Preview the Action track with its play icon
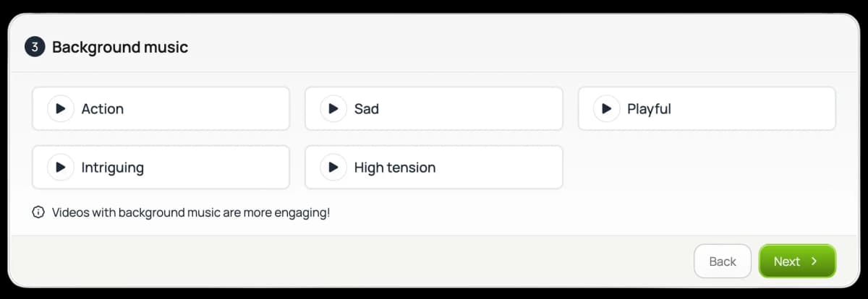This screenshot has width=868, height=299. click(x=61, y=108)
